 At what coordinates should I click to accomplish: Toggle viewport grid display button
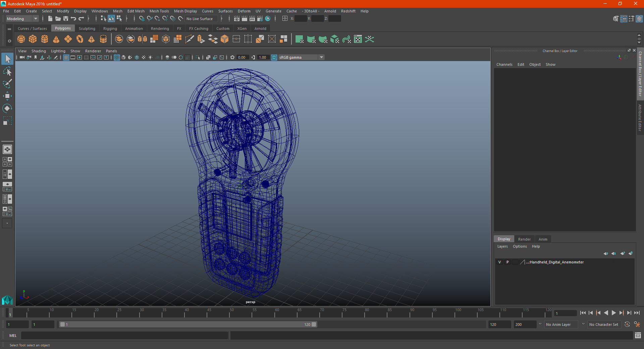click(x=66, y=57)
